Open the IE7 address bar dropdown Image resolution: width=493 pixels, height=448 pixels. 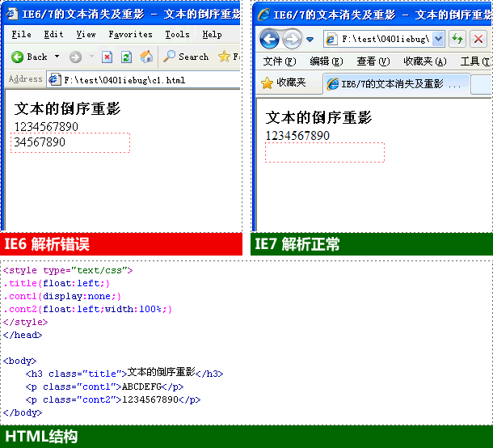[438, 39]
